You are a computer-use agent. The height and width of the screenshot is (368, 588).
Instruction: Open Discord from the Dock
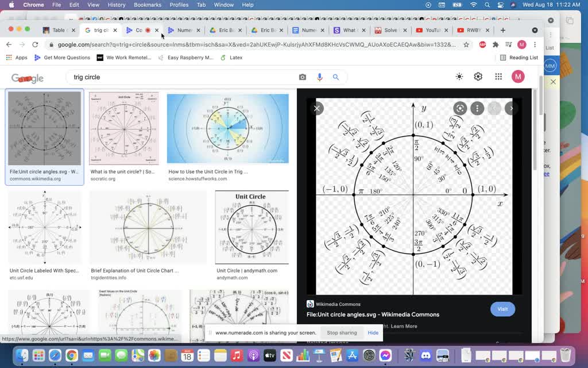tap(426, 355)
